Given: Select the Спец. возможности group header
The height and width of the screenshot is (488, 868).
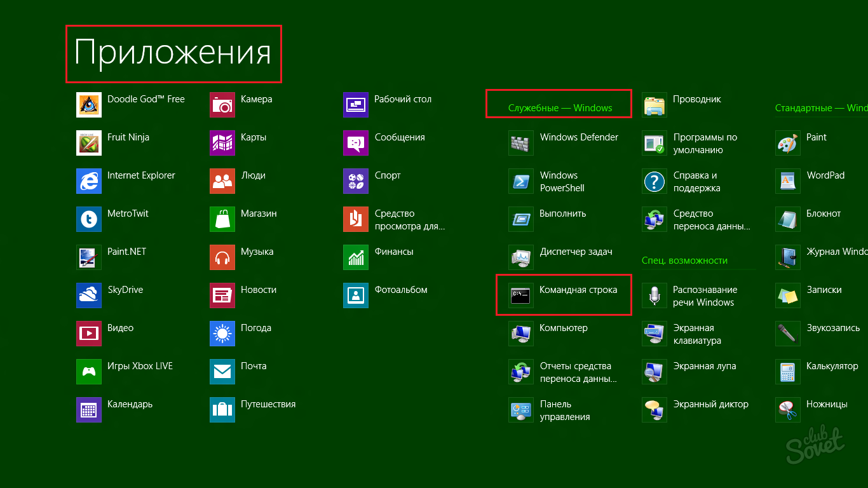Looking at the screenshot, I should [684, 261].
